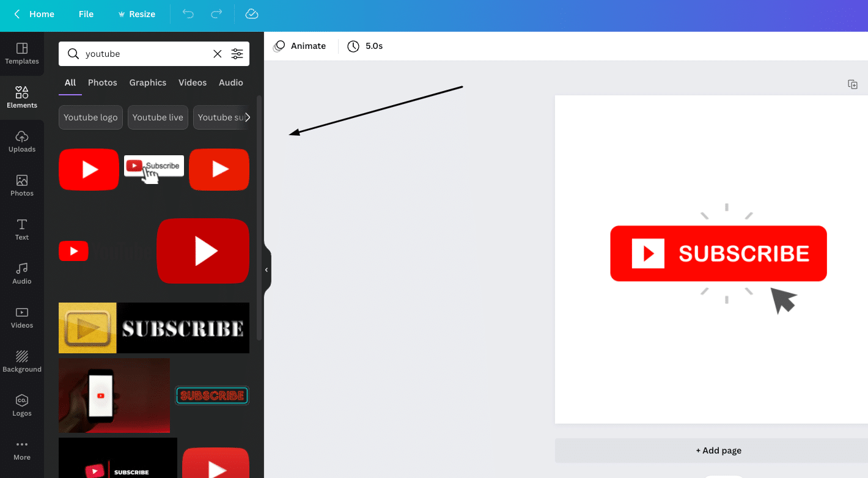Open the Videos sidebar panel

[22, 317]
